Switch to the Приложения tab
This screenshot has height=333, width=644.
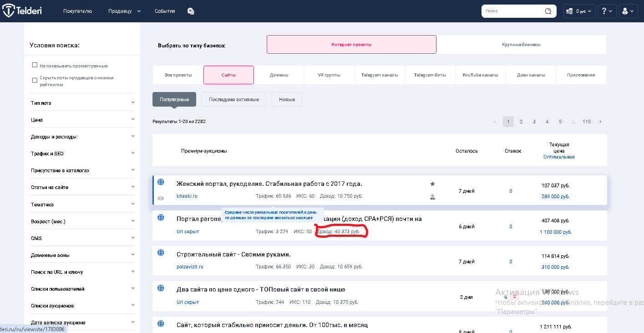pyautogui.click(x=581, y=75)
